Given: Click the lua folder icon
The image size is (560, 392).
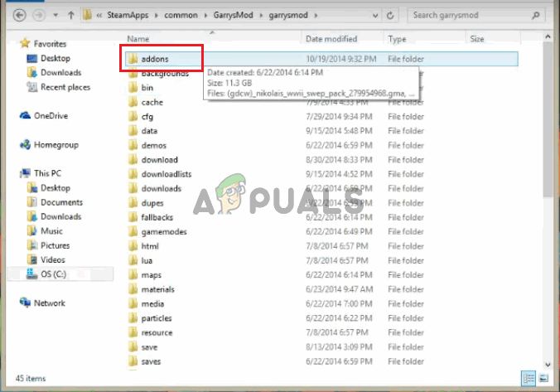Looking at the screenshot, I should pyautogui.click(x=133, y=260).
